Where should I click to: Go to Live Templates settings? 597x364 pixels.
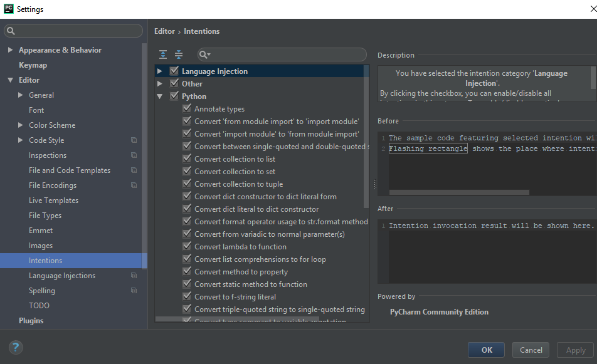(53, 200)
